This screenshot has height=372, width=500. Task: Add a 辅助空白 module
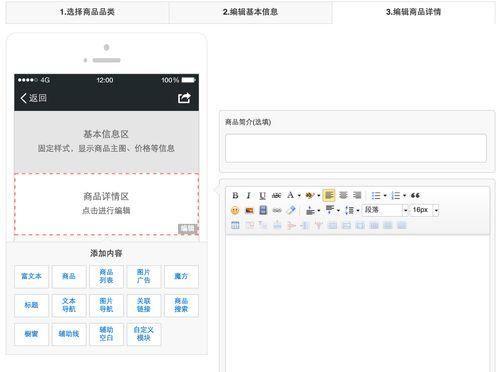coord(106,334)
